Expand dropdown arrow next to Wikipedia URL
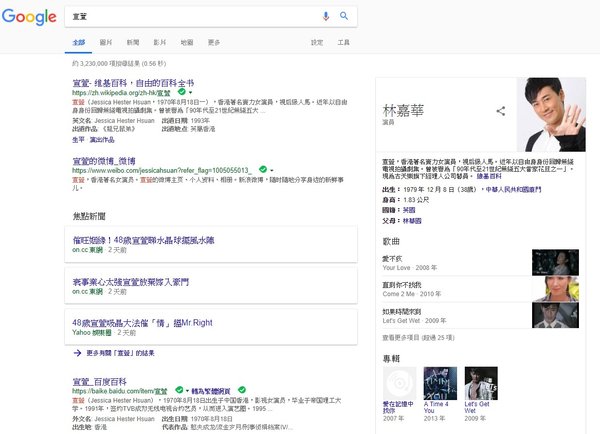600x434 pixels. [x=190, y=92]
